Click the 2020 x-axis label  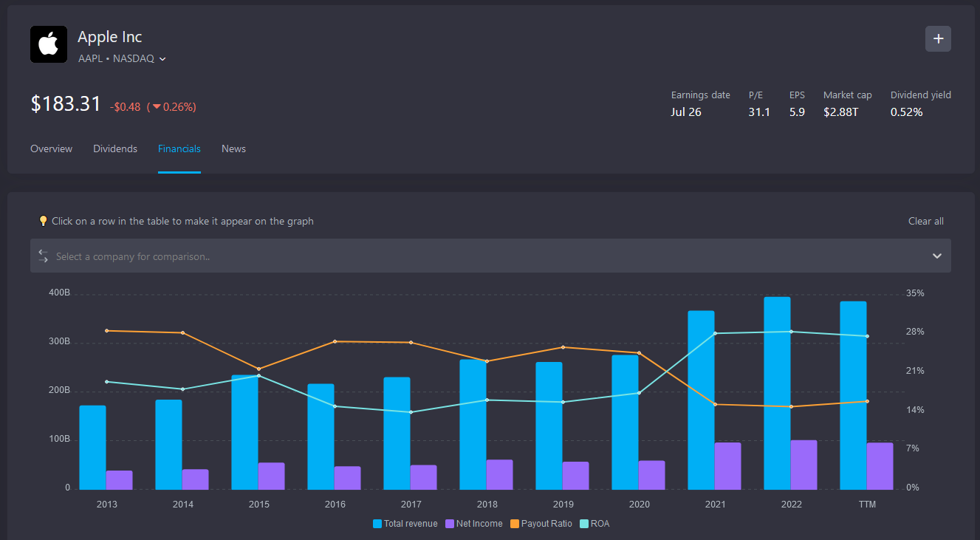point(639,505)
